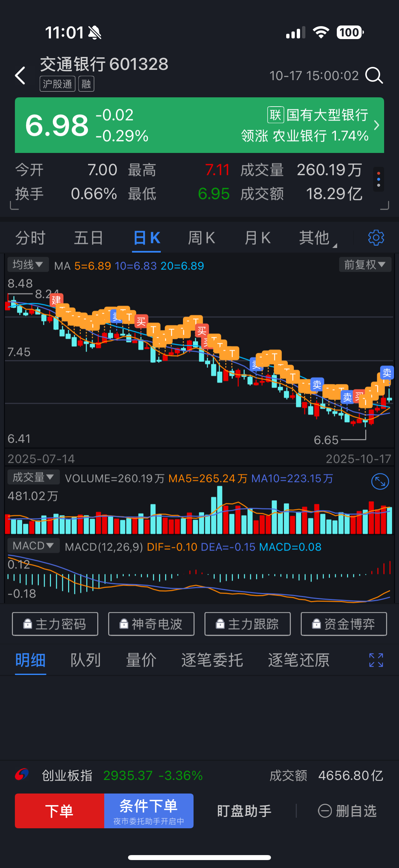This screenshot has height=868, width=399.
Task: Tap the volume bar sub-chart
Action: (x=199, y=510)
